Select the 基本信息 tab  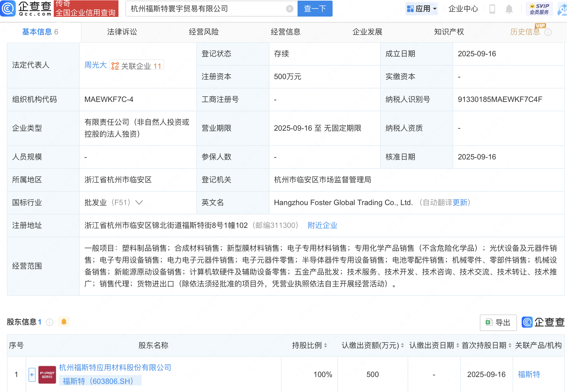40,32
